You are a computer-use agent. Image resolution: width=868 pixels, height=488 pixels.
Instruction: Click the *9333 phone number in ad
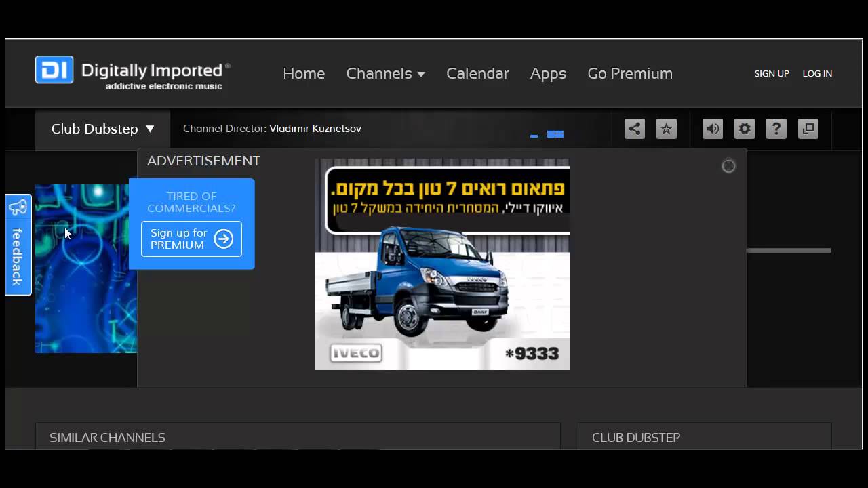pyautogui.click(x=532, y=354)
